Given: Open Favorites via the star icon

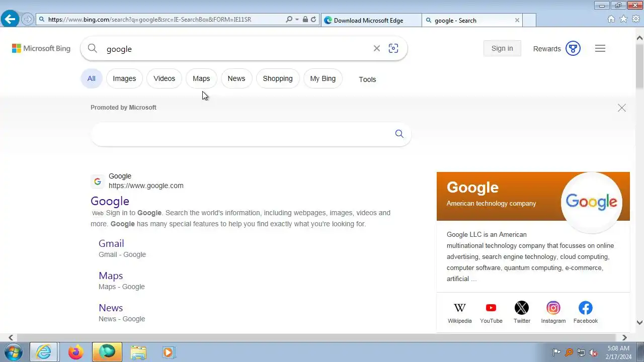Looking at the screenshot, I should point(623,19).
